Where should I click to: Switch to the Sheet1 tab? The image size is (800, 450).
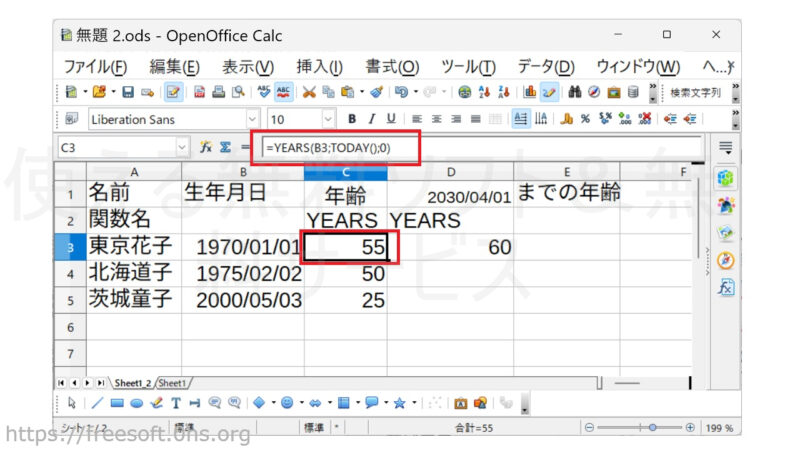pos(173,383)
